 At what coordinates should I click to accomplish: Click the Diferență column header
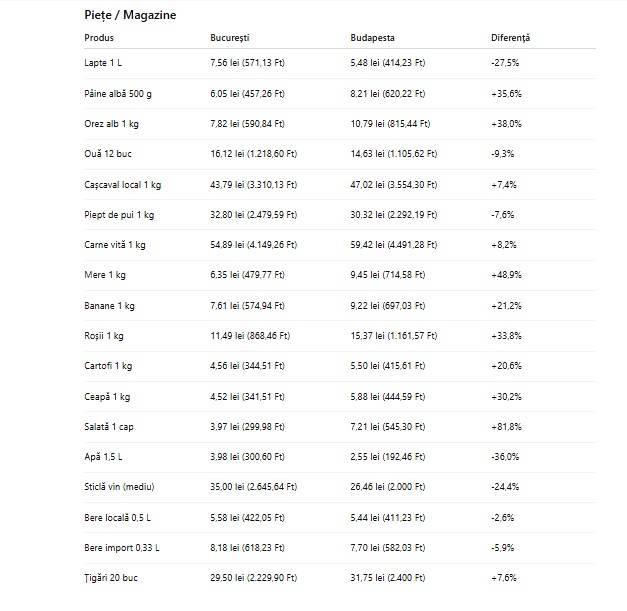pos(510,38)
